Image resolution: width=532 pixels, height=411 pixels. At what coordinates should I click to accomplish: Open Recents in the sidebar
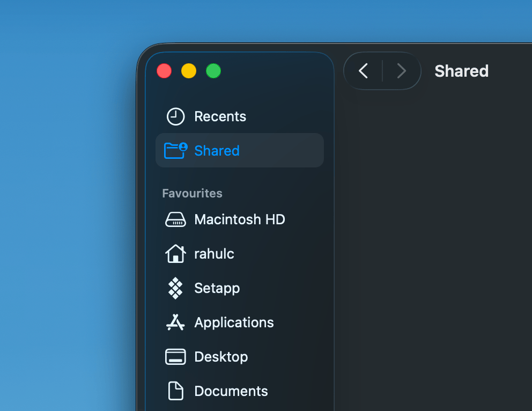220,116
